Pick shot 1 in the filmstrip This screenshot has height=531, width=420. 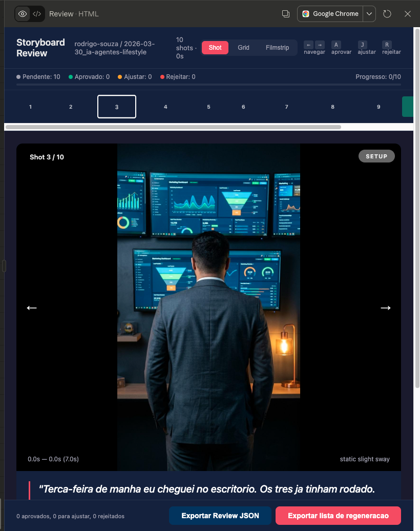click(30, 107)
